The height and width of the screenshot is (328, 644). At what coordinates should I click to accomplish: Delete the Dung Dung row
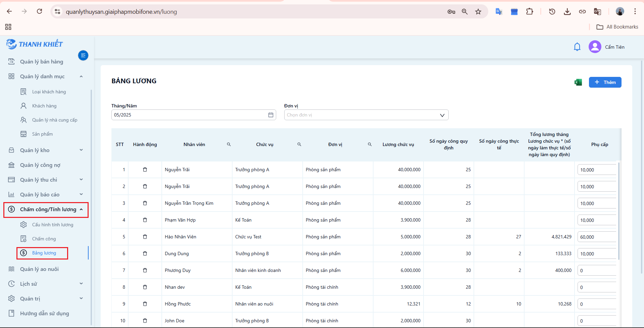[x=145, y=253]
